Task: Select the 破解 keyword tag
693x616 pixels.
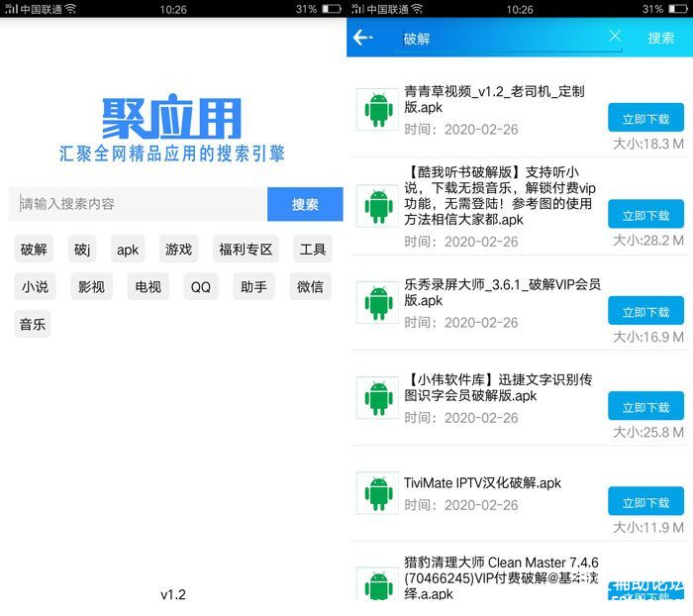Action: click(x=34, y=249)
